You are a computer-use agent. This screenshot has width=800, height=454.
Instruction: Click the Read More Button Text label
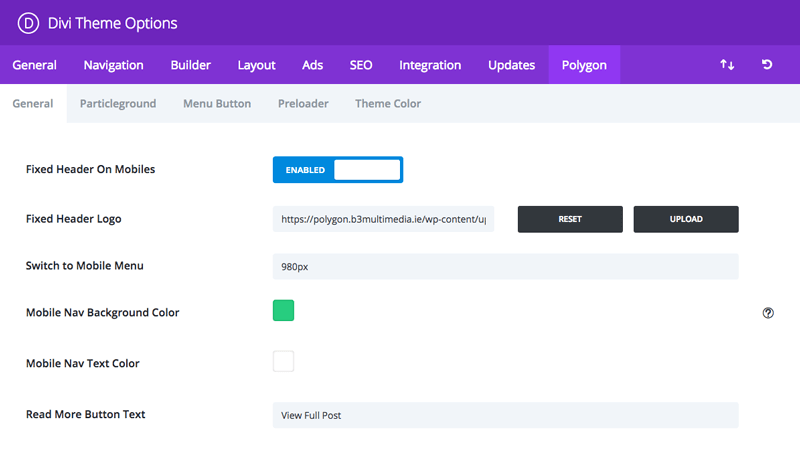click(86, 414)
